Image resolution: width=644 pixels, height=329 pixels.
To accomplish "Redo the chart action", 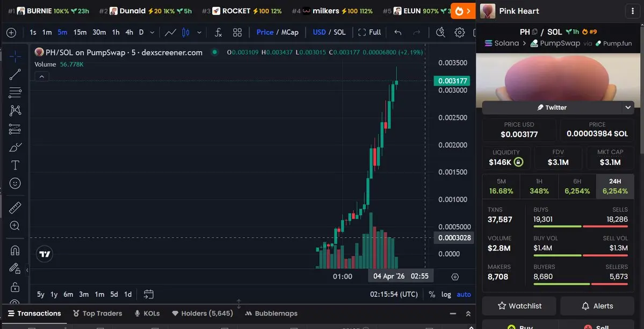I will [416, 32].
